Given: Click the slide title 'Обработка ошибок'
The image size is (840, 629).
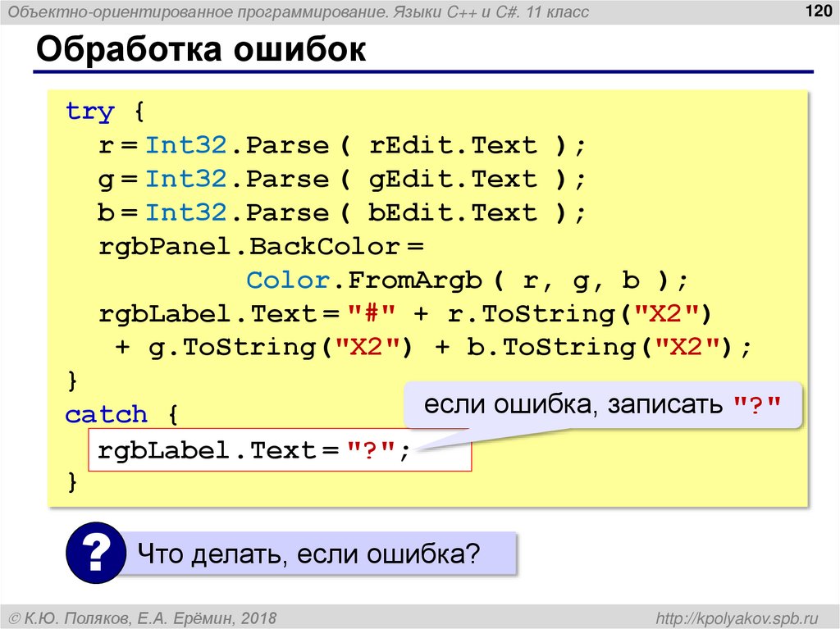Looking at the screenshot, I should click(201, 49).
